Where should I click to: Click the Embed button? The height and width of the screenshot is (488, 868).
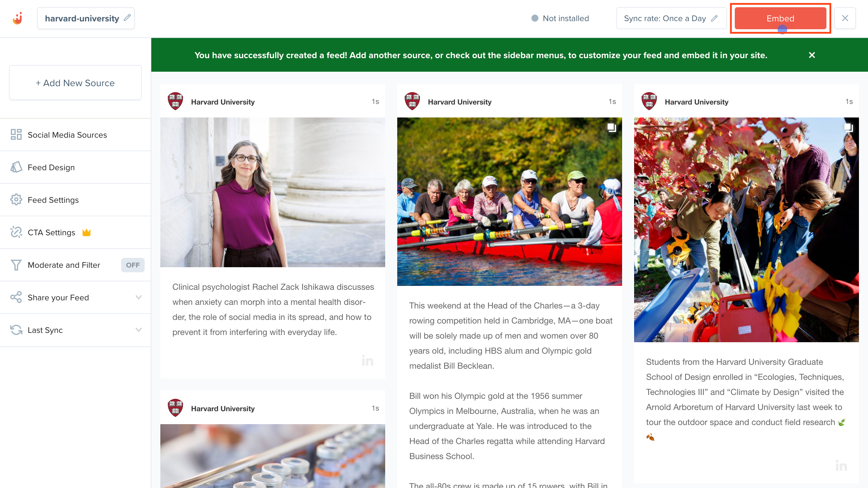[780, 18]
